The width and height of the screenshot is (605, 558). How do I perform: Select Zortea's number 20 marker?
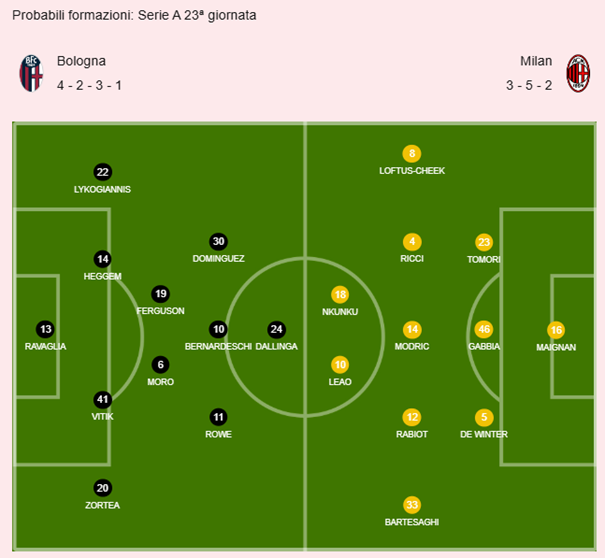(x=102, y=488)
